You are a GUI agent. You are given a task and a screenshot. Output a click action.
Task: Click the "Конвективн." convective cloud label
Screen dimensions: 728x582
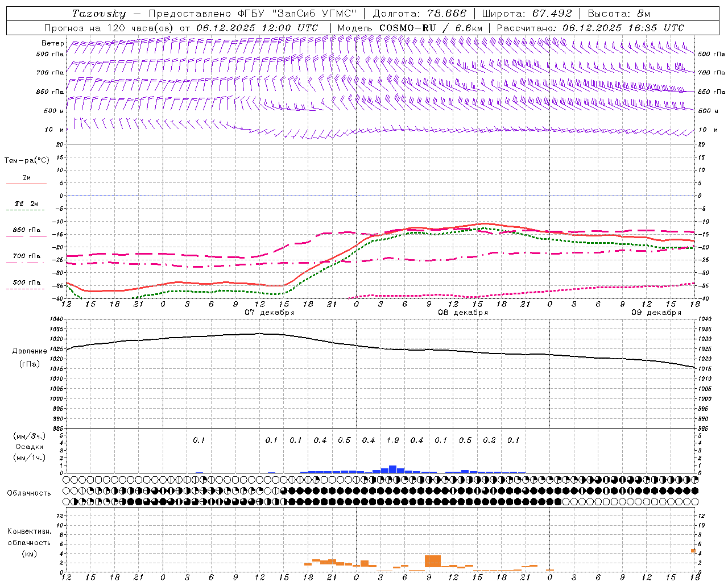click(x=29, y=531)
